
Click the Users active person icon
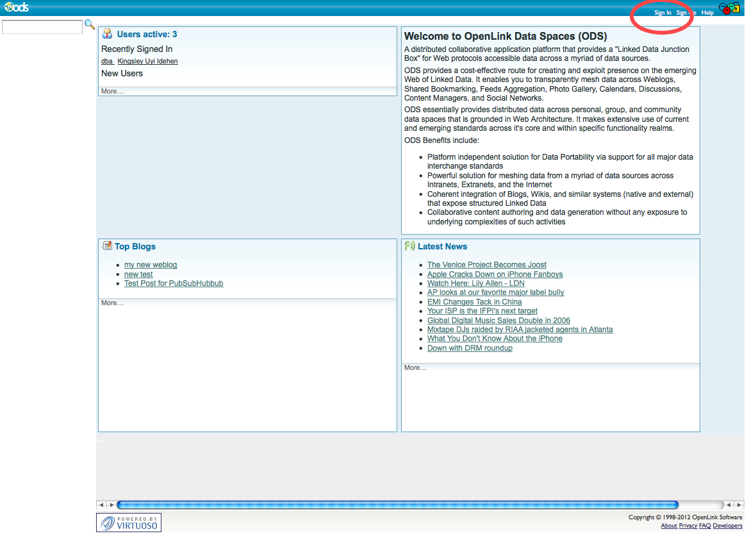[108, 34]
